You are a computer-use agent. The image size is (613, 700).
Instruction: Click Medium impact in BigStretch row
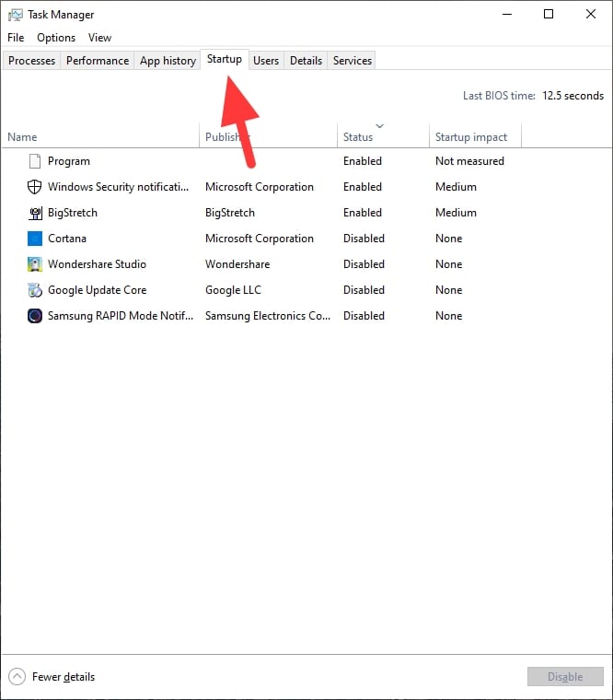456,213
